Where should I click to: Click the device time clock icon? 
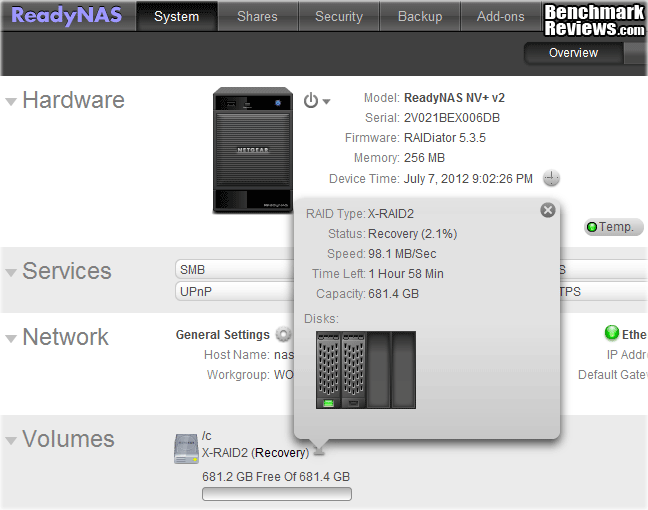551,178
